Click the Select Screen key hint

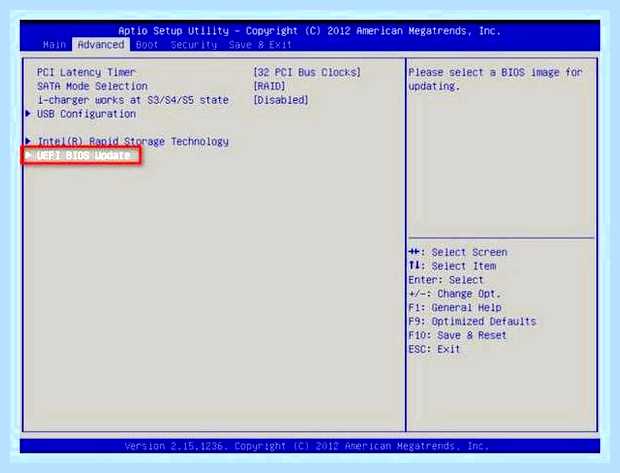click(458, 252)
